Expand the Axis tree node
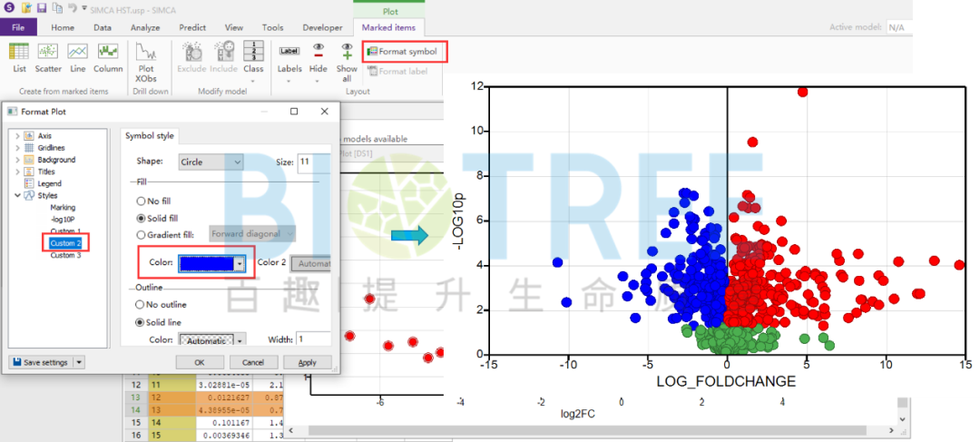 17,136
